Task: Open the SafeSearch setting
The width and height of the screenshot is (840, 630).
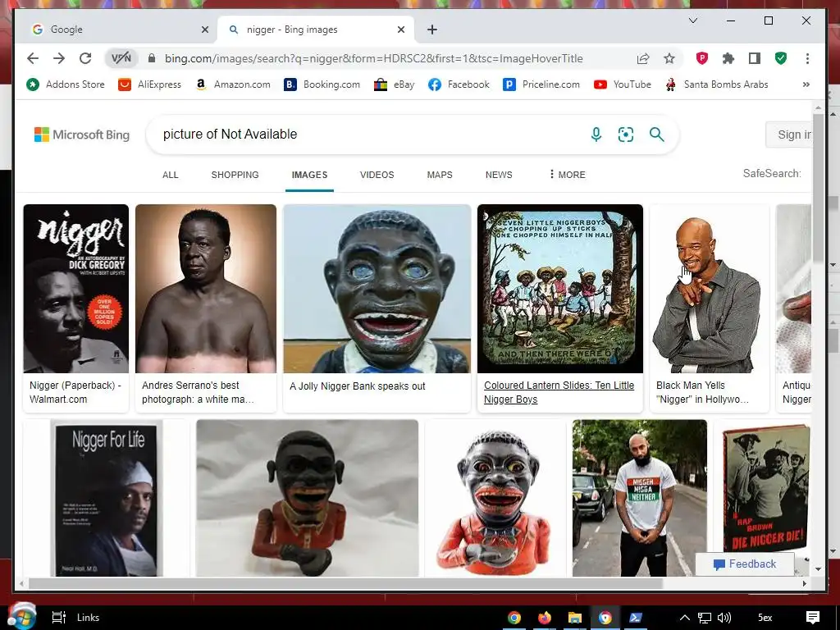Action: click(771, 173)
